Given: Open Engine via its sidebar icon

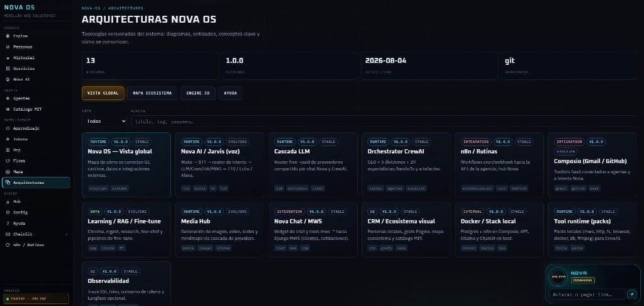Looking at the screenshot, I should (x=8, y=36).
